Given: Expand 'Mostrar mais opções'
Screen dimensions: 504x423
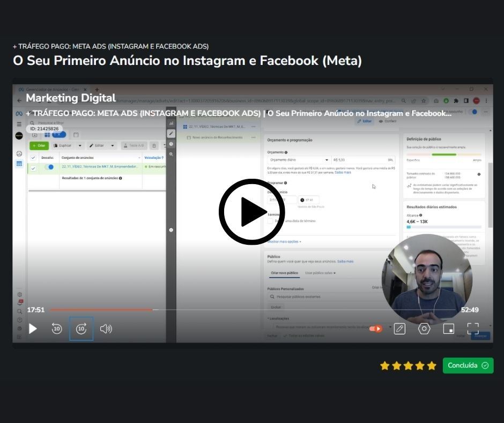Looking at the screenshot, I should (284, 242).
